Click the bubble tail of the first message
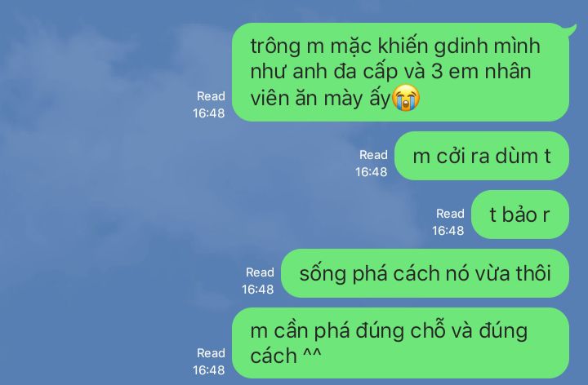 pos(572,30)
